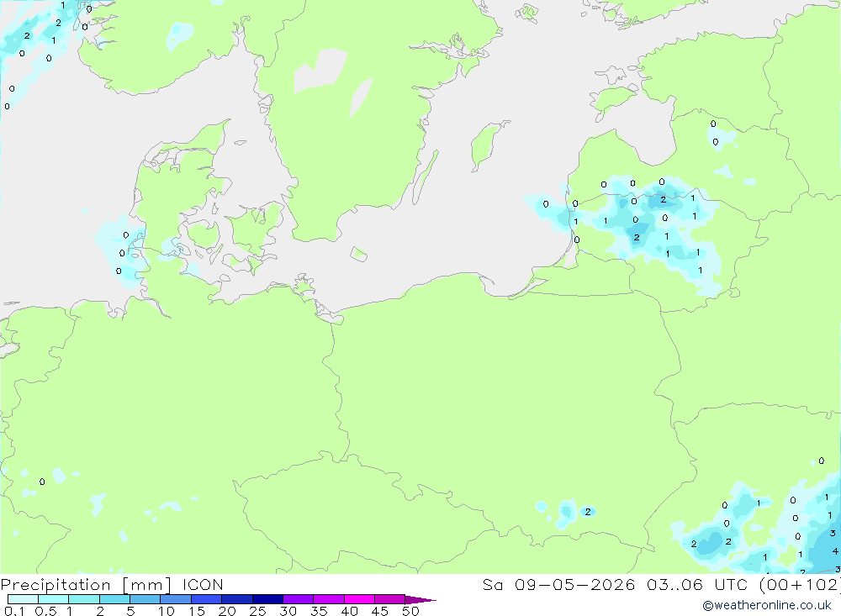Click the 0.5–1 mm legend swatch
Image resolution: width=841 pixels, height=616 pixels.
pos(54,599)
